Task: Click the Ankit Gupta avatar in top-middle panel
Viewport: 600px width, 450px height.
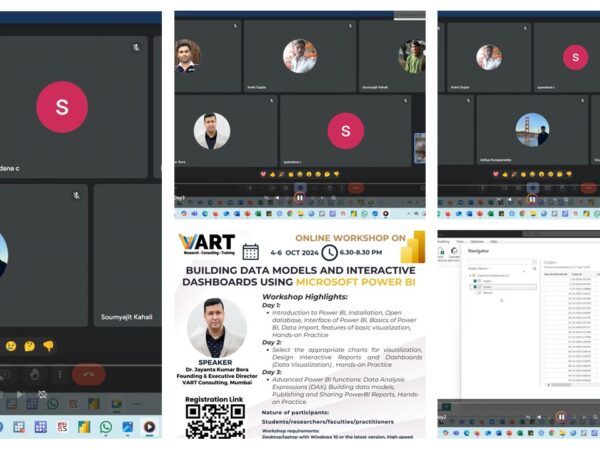Action: pyautogui.click(x=300, y=56)
